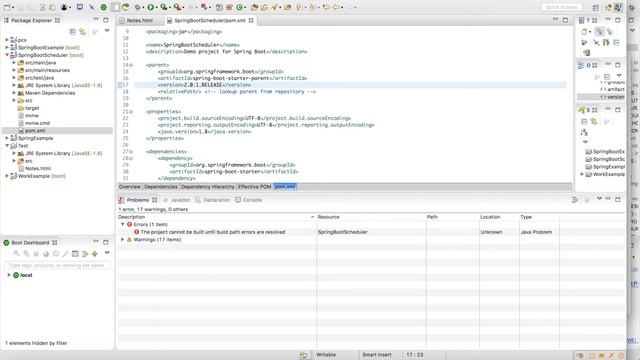Open the Problems view menu arrow
The height and width of the screenshot is (360, 640).
click(599, 199)
